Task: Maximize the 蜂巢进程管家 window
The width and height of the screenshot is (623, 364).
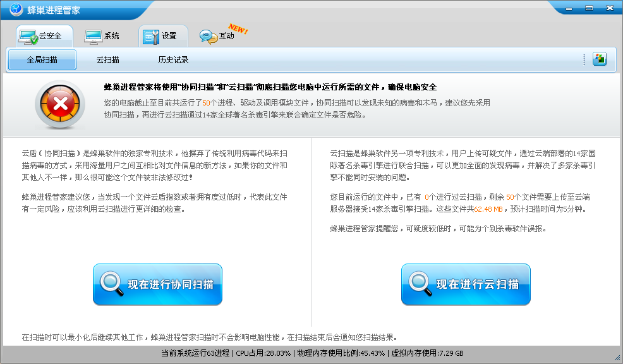Action: pos(590,8)
